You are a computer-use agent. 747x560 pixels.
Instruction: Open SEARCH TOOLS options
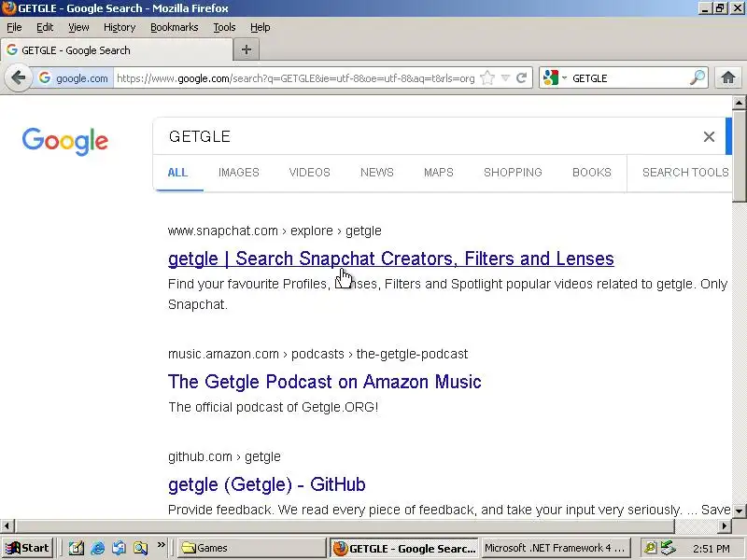685,173
